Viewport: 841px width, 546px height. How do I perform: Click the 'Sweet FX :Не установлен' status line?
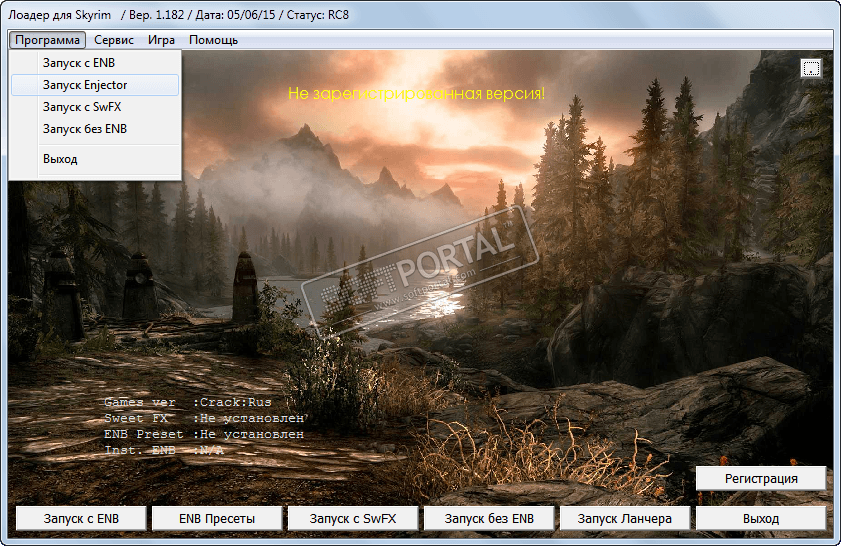[206, 418]
